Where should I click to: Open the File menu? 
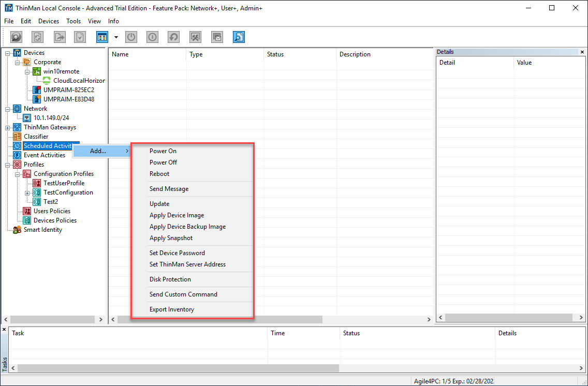[x=9, y=21]
